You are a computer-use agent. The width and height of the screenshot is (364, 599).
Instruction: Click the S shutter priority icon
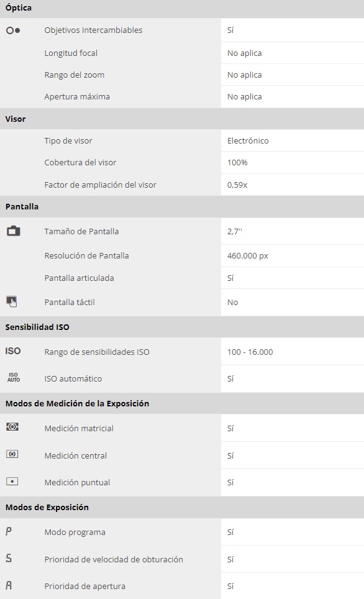point(9,558)
